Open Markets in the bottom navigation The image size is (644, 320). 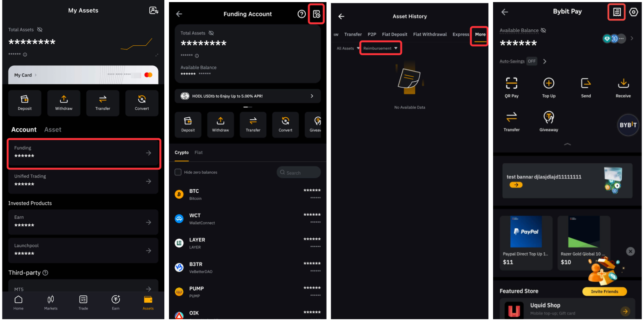(51, 303)
